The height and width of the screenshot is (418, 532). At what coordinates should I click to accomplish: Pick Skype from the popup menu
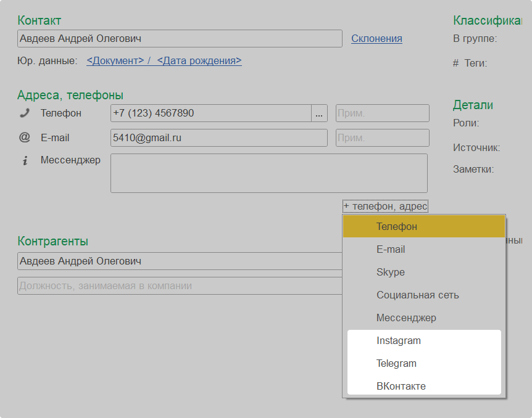390,273
